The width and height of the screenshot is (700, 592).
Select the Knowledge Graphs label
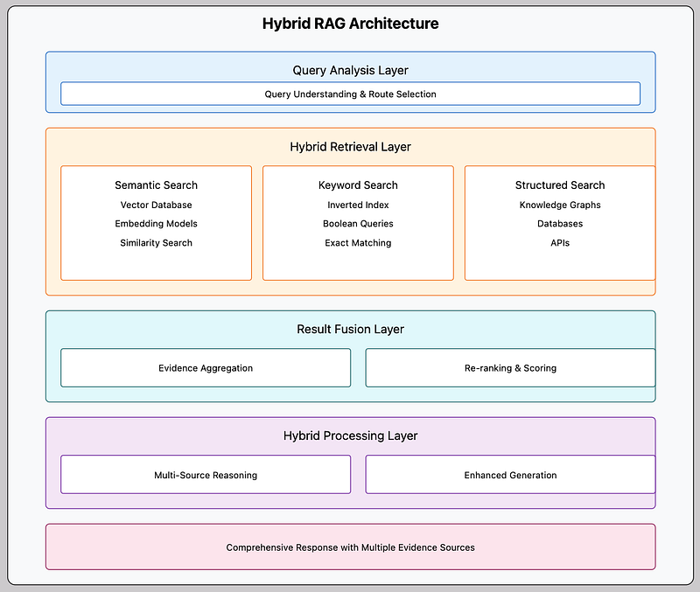[560, 205]
